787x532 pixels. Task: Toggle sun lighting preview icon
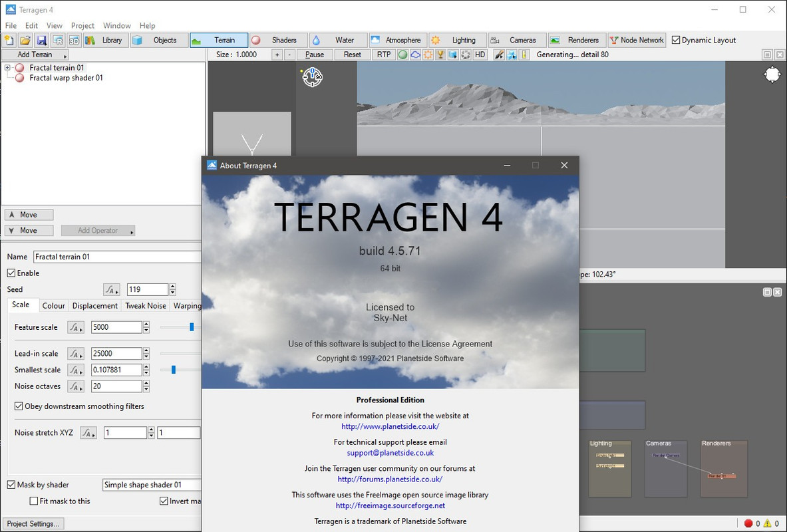point(428,55)
